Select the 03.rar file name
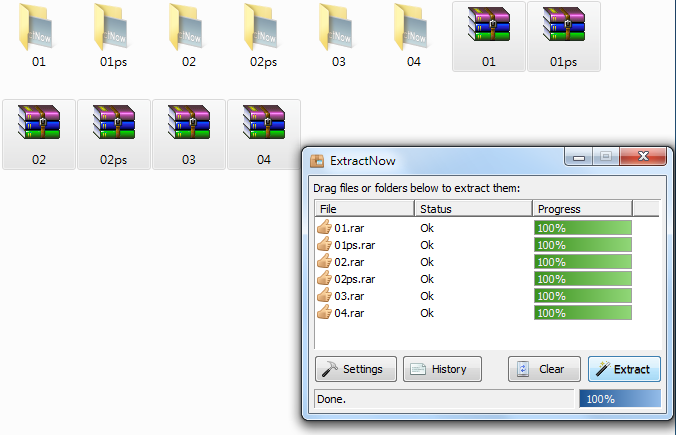676x435 pixels. pos(349,296)
